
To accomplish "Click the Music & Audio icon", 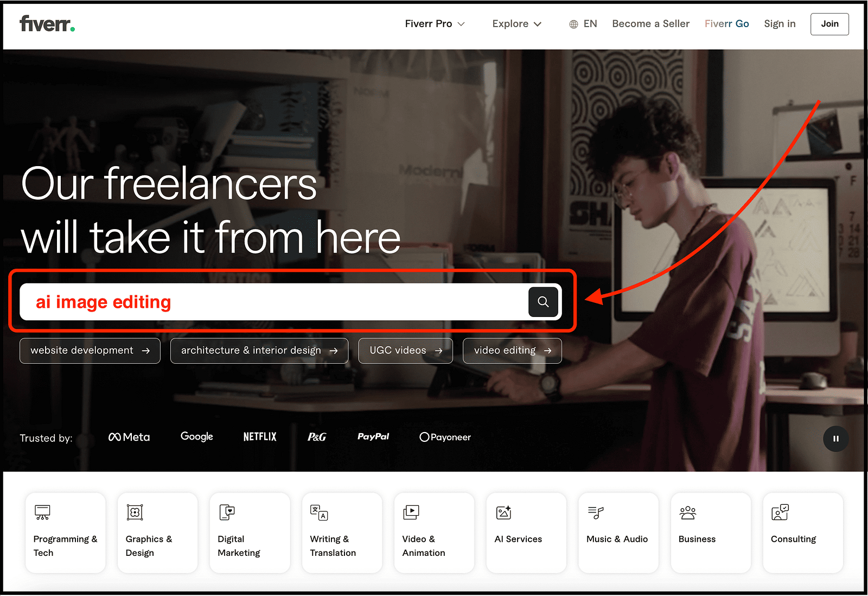I will tap(596, 512).
